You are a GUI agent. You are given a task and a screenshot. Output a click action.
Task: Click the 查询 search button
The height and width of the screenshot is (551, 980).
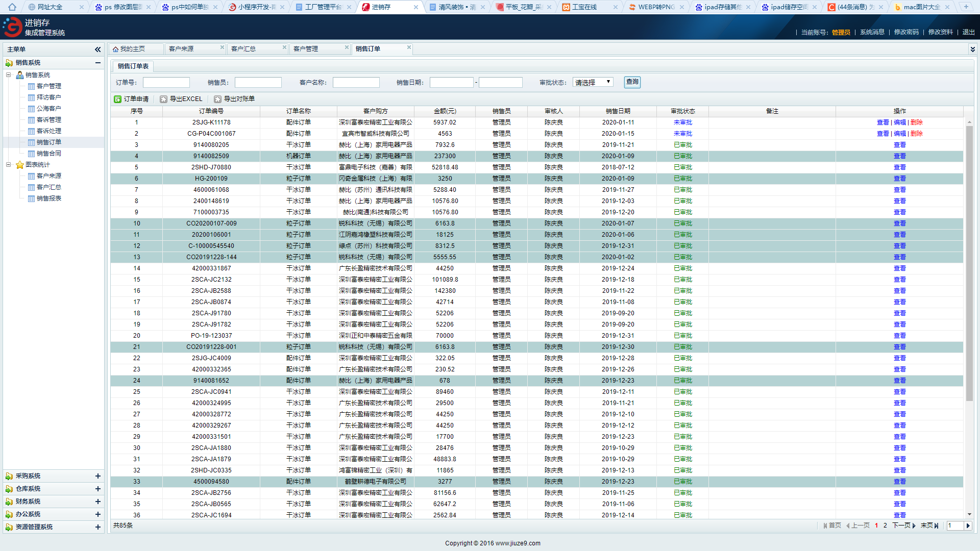[632, 82]
